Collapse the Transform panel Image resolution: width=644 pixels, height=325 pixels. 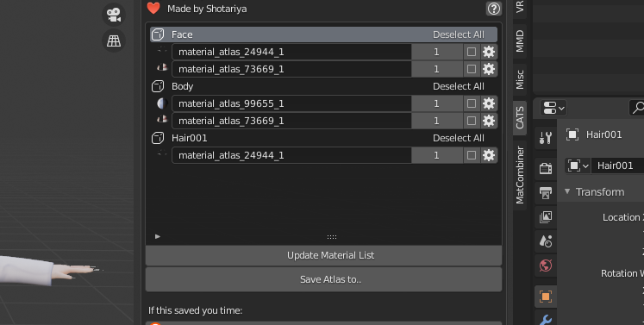(x=567, y=191)
